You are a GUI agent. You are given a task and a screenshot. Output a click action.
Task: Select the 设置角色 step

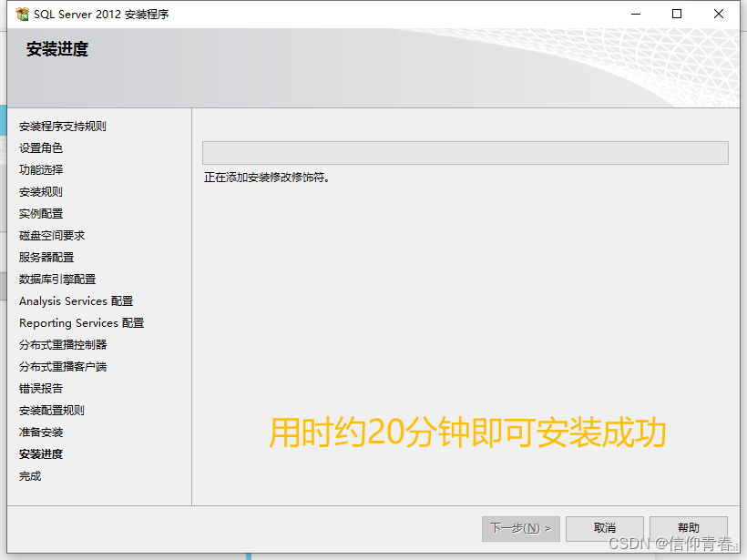(x=41, y=148)
